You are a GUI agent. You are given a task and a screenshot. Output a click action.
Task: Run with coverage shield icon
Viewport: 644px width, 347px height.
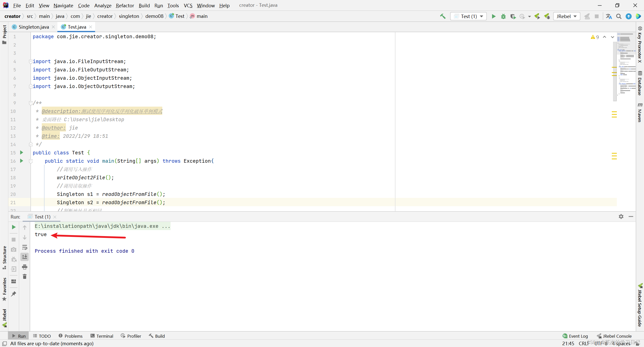(x=513, y=16)
